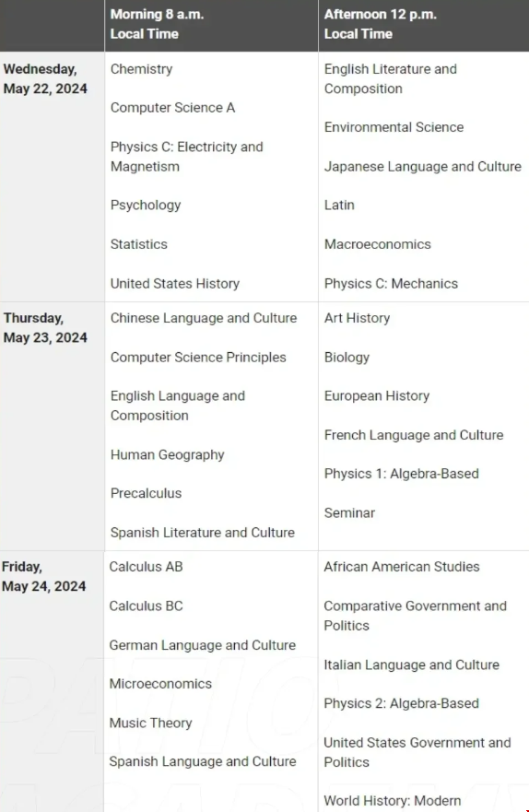
Task: Click the Macroeconomics exam entry
Action: click(x=377, y=244)
